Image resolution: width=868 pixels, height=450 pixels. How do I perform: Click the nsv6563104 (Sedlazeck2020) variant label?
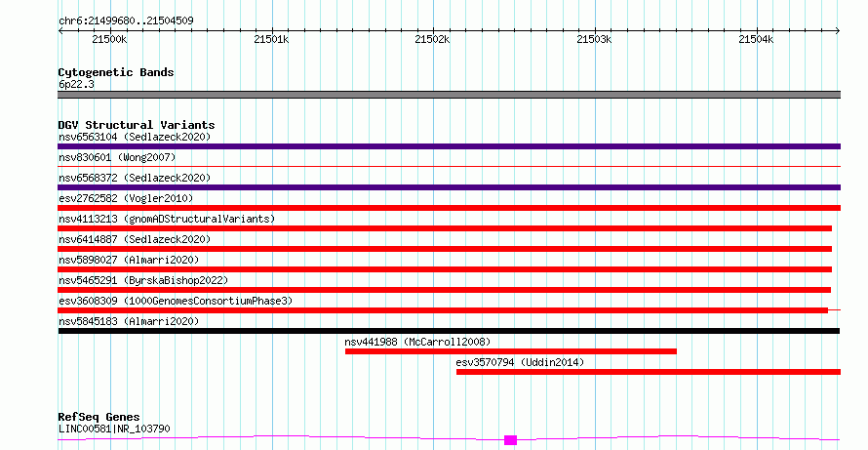pyautogui.click(x=135, y=137)
